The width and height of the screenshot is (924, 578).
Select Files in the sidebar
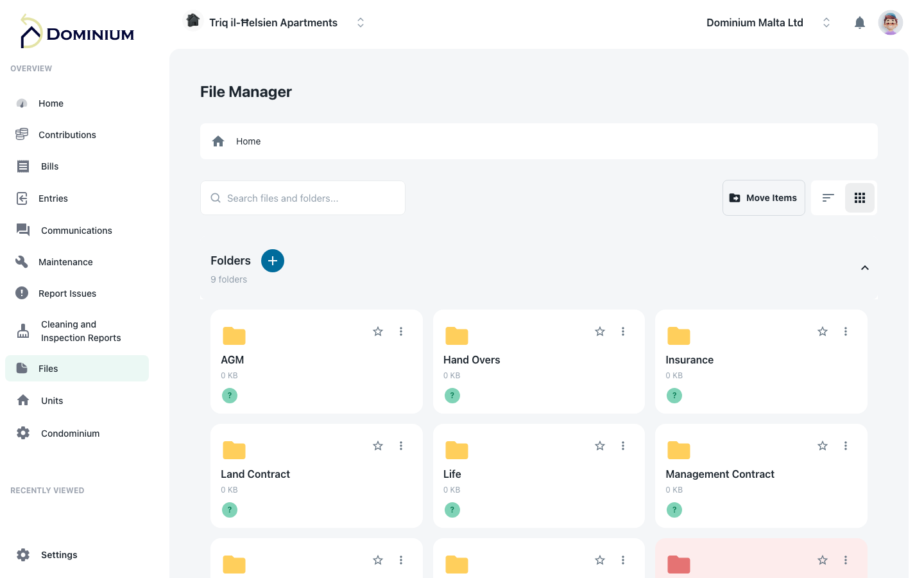tap(77, 369)
